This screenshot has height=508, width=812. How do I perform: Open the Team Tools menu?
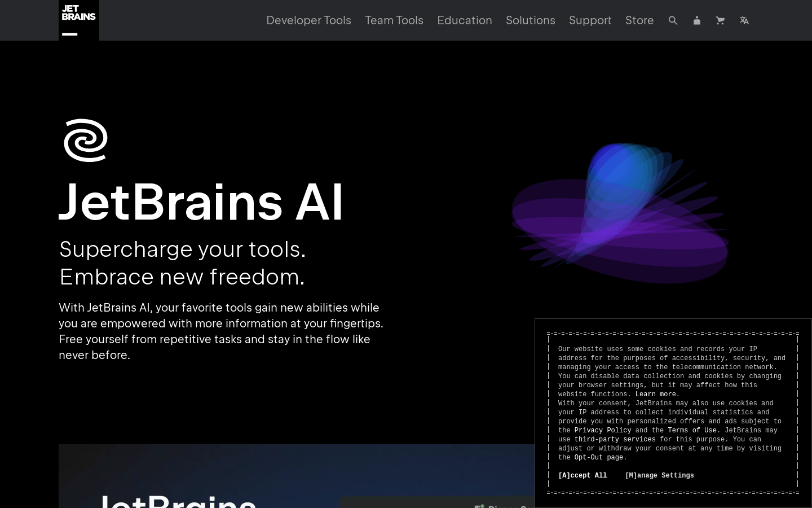pyautogui.click(x=394, y=20)
